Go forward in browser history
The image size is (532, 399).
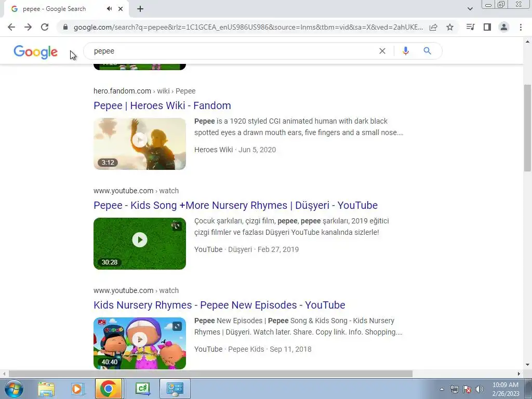(x=28, y=27)
